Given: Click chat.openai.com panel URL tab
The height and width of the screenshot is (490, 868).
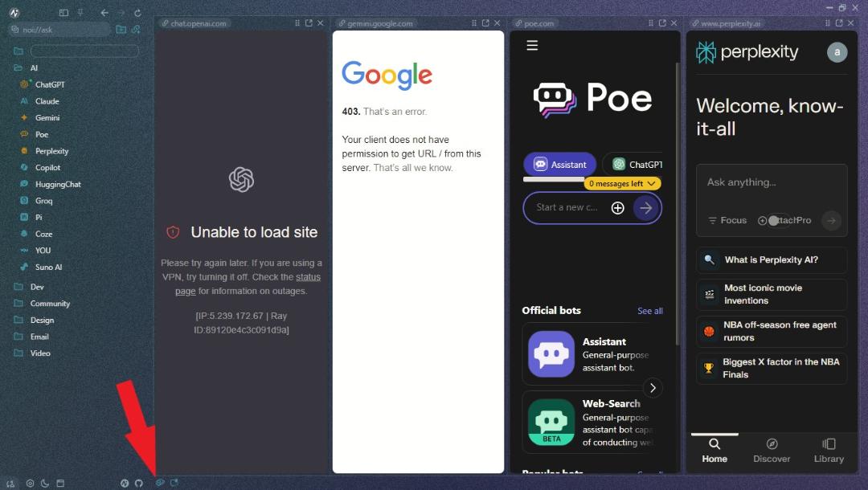Looking at the screenshot, I should 194,23.
